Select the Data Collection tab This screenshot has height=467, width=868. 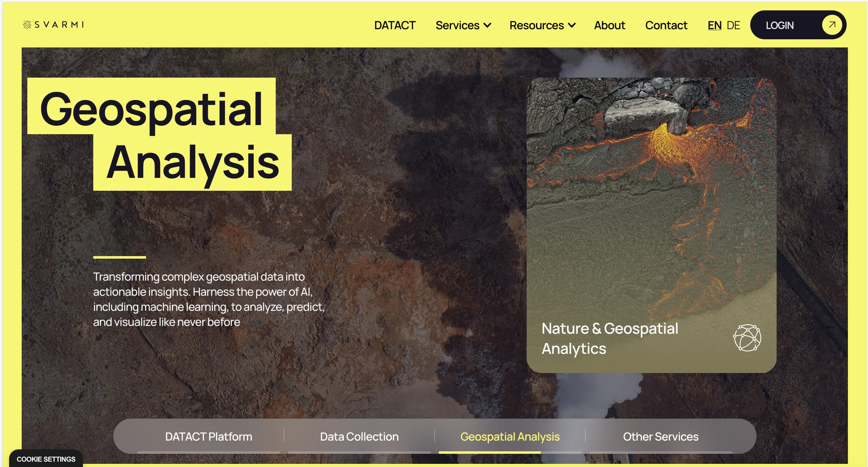[x=359, y=436]
